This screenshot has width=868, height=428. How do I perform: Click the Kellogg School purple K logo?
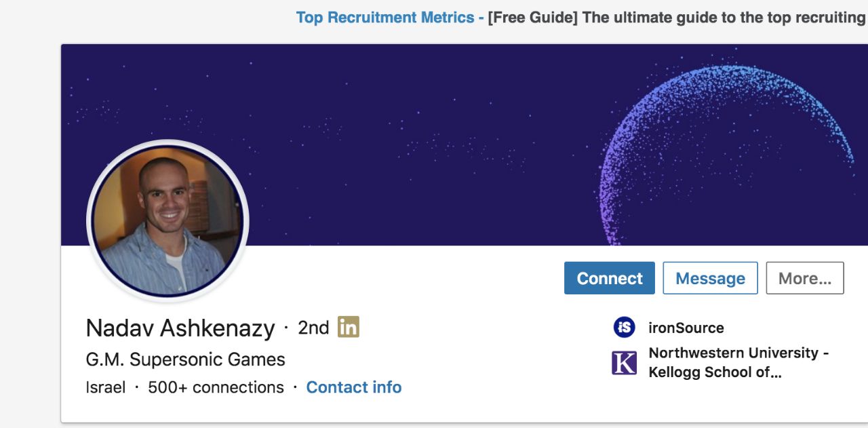[624, 363]
